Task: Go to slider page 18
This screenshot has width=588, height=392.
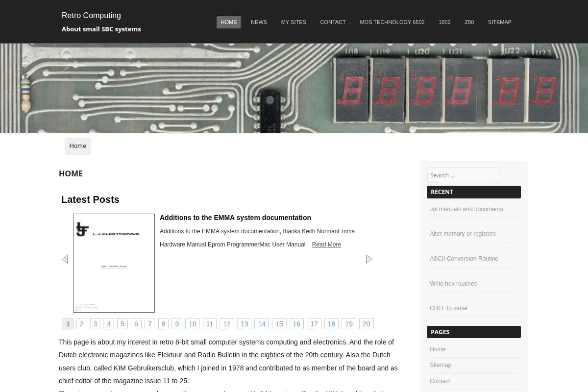Action: (x=332, y=324)
